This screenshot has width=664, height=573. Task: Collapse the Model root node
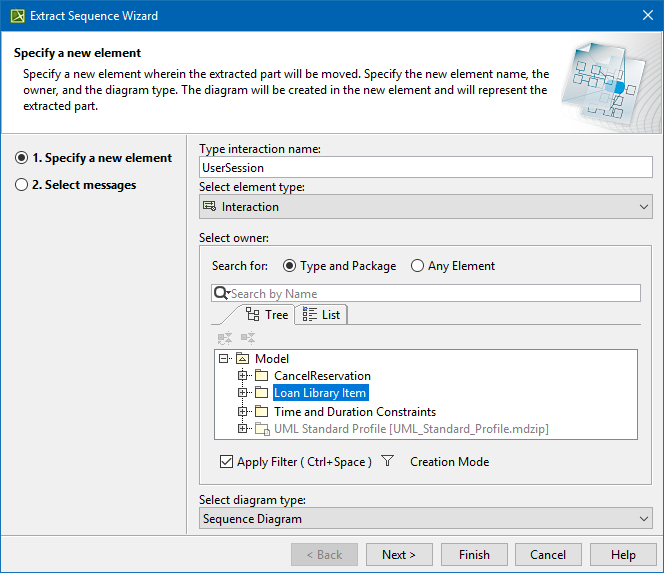point(224,359)
